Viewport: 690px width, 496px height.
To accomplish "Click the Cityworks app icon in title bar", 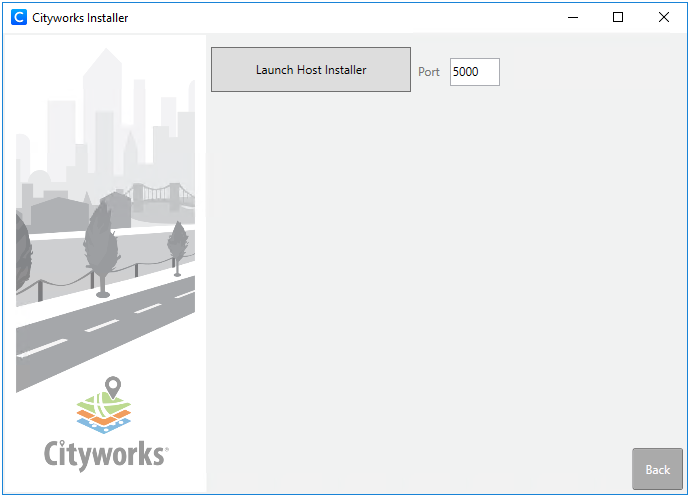I will click(18, 18).
